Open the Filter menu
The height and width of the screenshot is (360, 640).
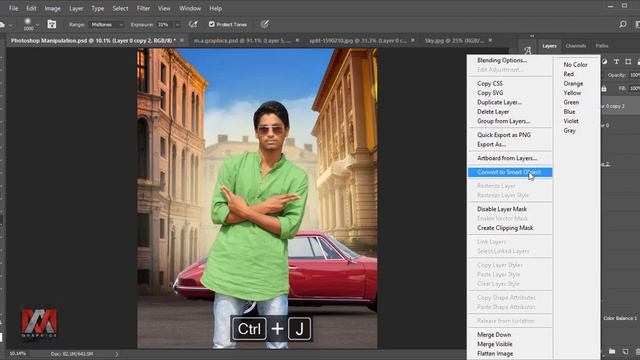click(143, 8)
